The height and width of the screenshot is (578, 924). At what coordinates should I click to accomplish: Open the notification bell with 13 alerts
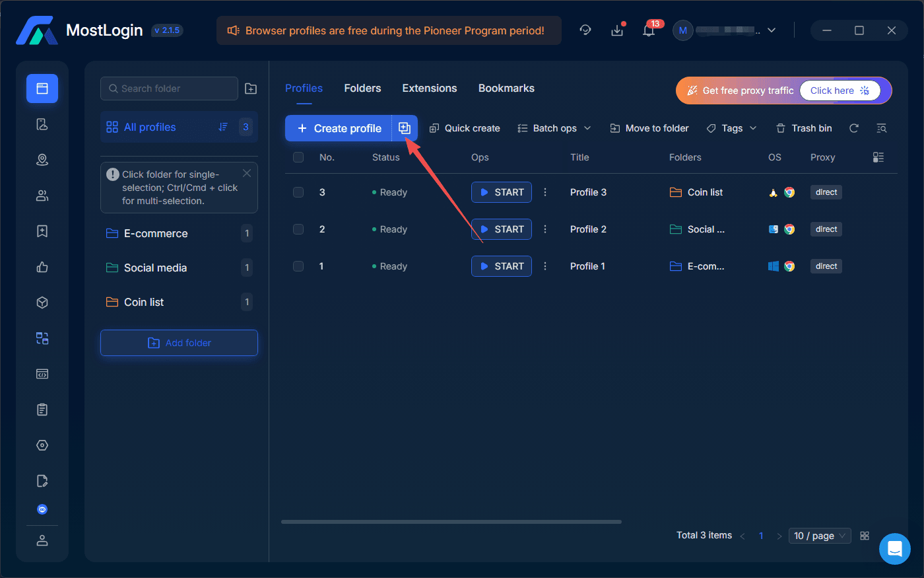[649, 30]
